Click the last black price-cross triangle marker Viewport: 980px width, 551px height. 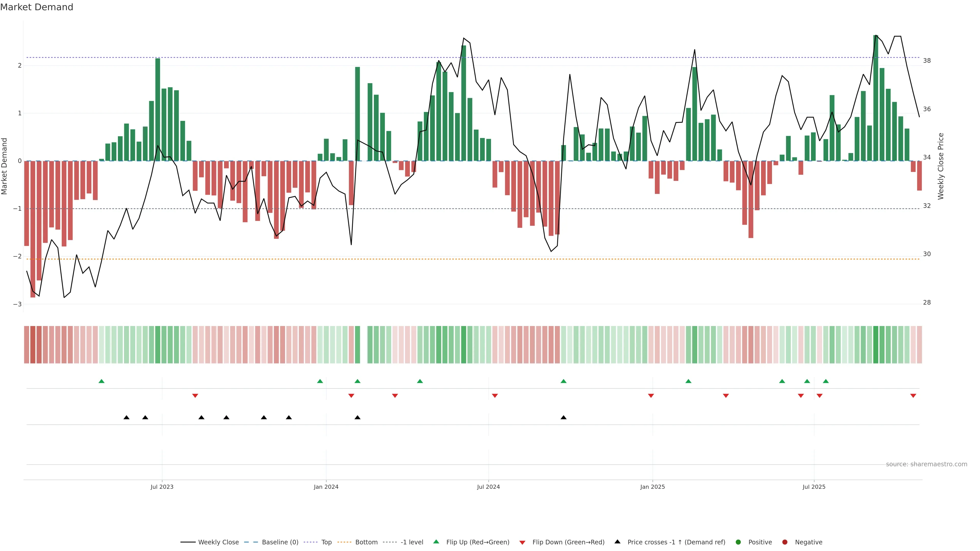coord(563,418)
